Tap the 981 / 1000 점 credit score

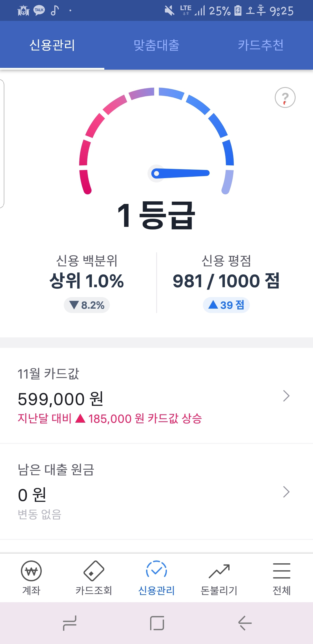point(226,281)
